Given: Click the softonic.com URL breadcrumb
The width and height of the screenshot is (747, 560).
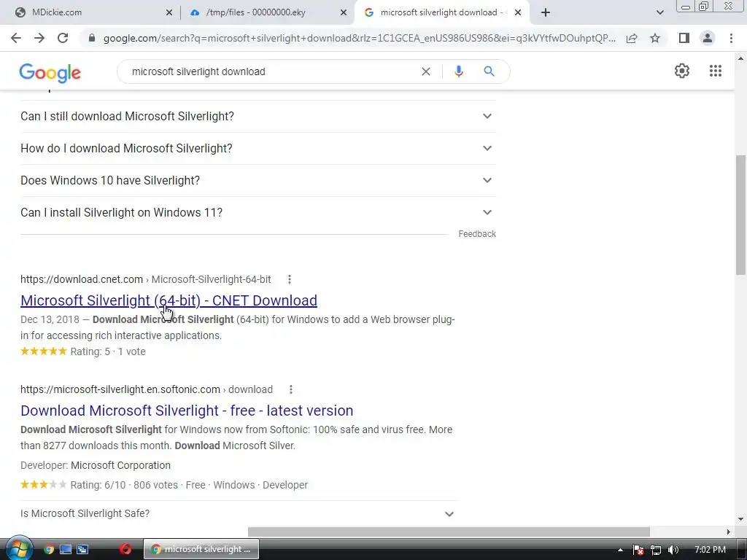Looking at the screenshot, I should [x=146, y=389].
